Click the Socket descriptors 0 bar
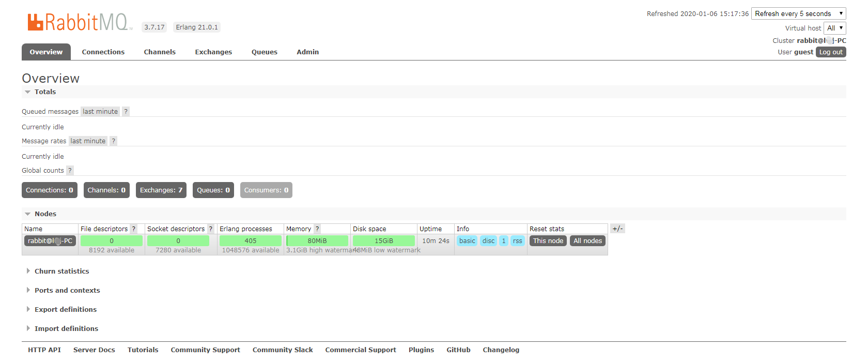The height and width of the screenshot is (362, 868). pos(178,240)
